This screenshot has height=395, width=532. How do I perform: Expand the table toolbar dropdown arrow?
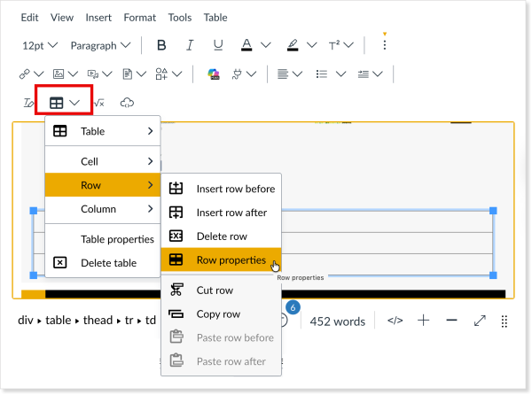click(x=74, y=103)
